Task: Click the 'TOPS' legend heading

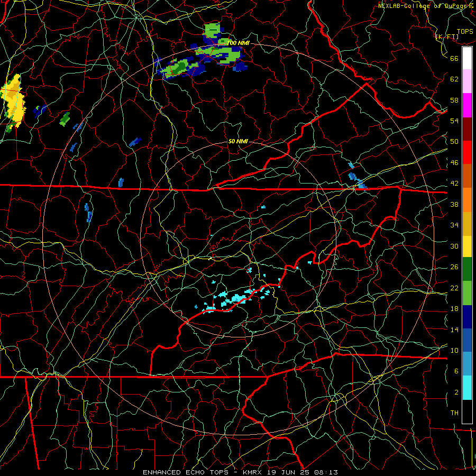Action: pos(465,32)
